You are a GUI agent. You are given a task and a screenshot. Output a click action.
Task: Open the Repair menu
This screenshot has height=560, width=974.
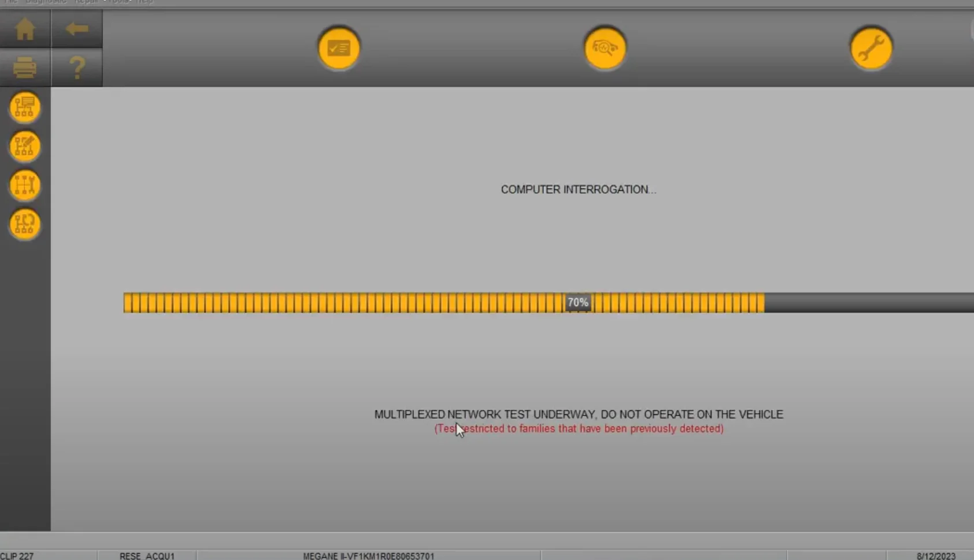click(86, 2)
